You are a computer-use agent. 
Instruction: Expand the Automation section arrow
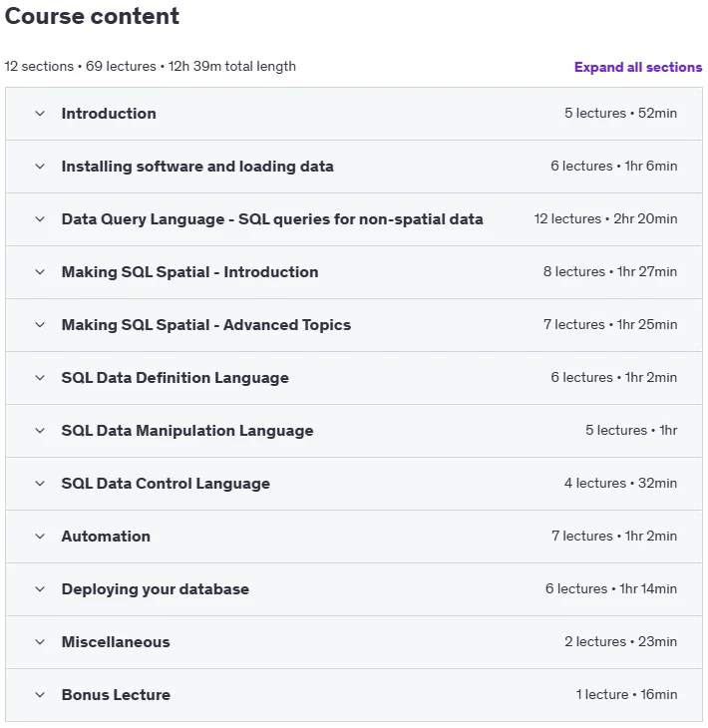(40, 537)
